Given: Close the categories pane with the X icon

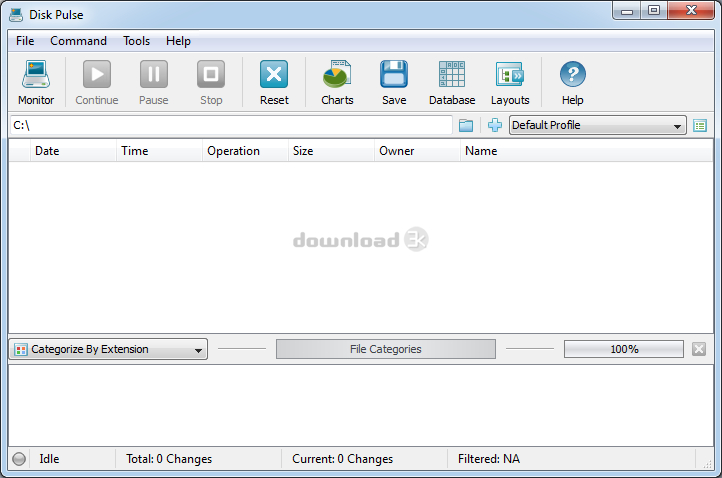Looking at the screenshot, I should click(699, 349).
